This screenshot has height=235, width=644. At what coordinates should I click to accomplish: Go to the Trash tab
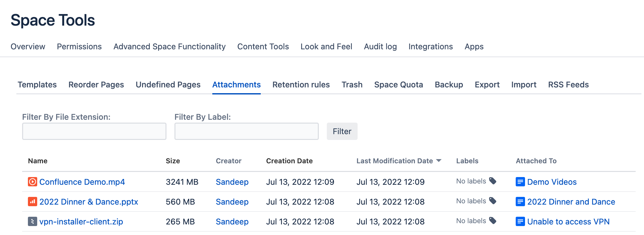tap(352, 85)
